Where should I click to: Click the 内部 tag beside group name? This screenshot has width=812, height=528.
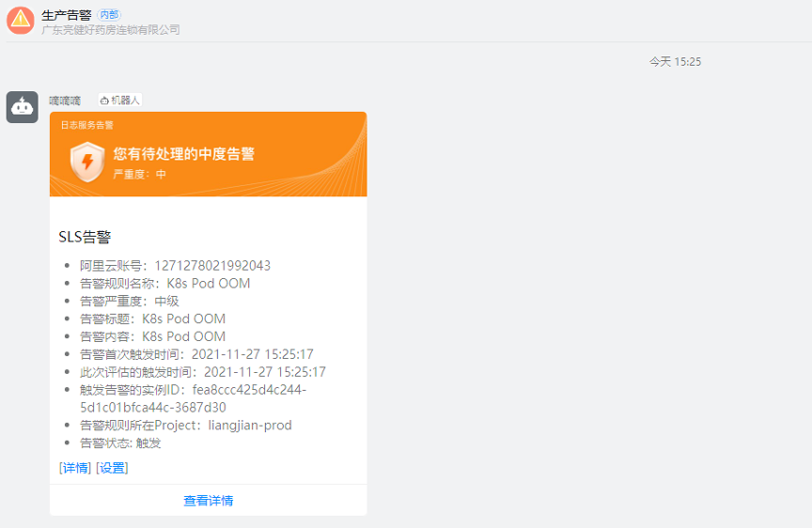click(109, 15)
